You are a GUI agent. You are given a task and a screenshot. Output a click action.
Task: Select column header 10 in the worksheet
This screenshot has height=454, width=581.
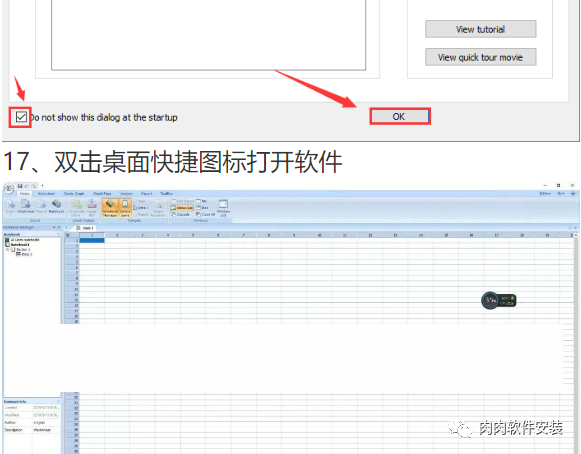319,235
